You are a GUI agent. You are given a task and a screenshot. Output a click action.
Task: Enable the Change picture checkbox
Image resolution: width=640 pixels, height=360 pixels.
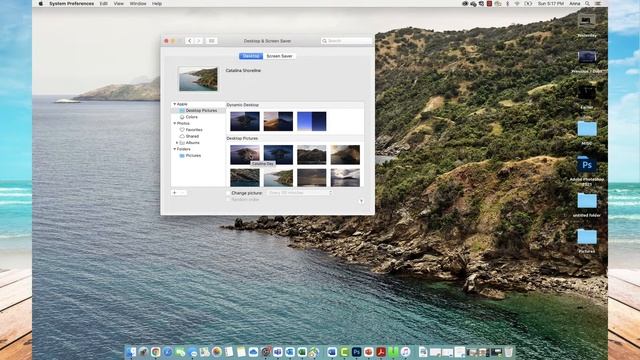(229, 193)
